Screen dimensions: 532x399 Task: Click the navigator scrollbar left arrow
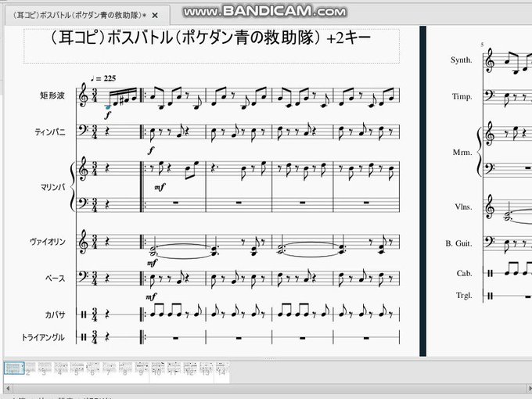point(8,388)
